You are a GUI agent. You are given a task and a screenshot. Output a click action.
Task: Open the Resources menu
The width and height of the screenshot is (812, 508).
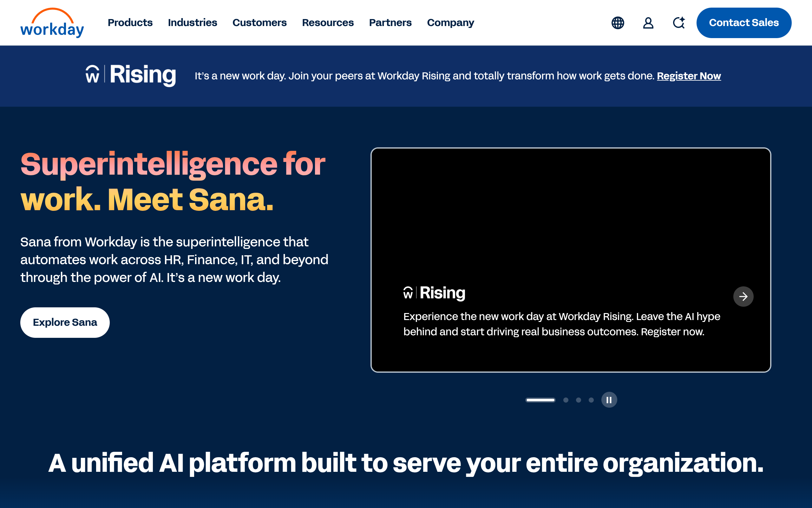pyautogui.click(x=328, y=23)
